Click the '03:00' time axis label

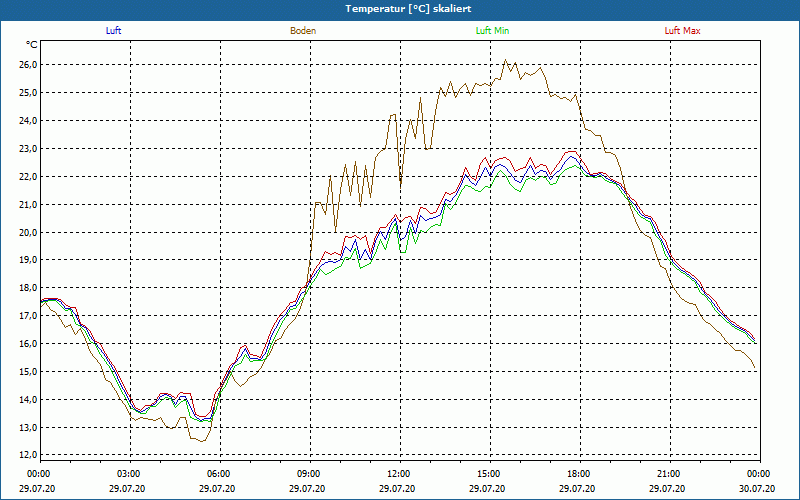point(131,474)
